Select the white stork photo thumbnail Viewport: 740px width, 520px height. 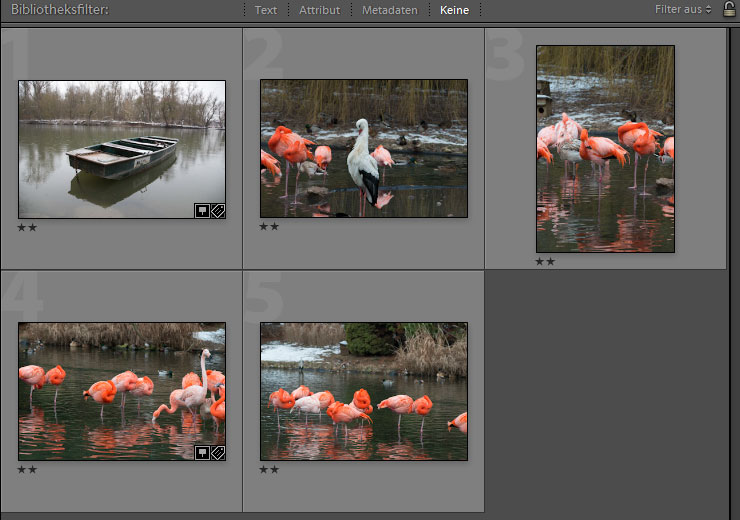tap(364, 148)
